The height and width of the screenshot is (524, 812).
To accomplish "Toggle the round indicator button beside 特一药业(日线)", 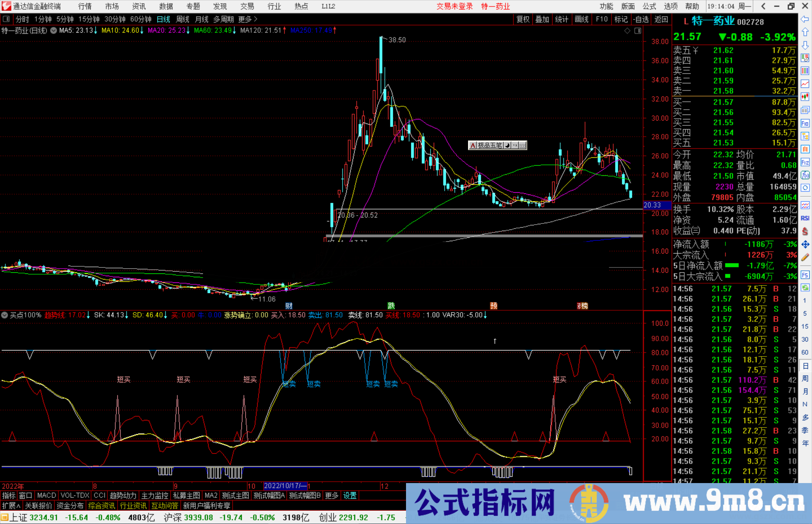I will point(53,30).
